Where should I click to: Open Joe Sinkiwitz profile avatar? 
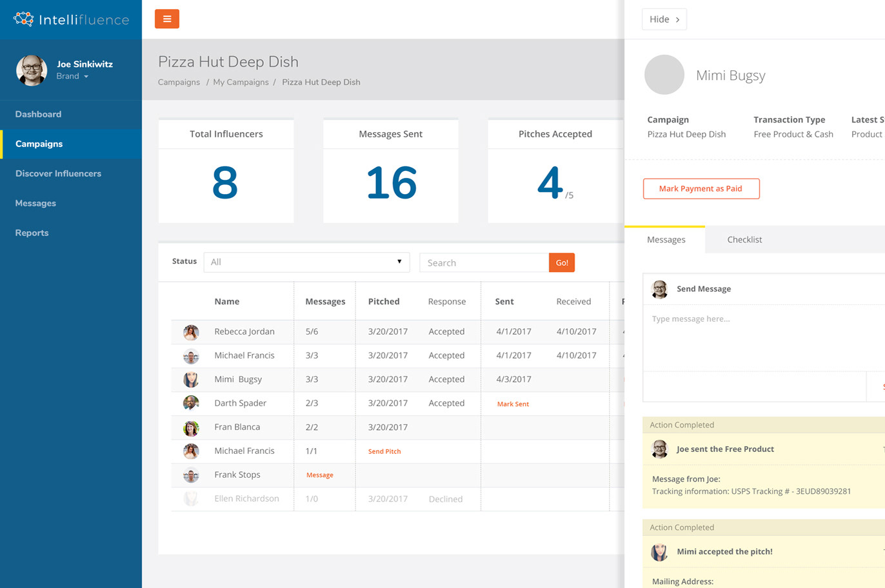32,70
